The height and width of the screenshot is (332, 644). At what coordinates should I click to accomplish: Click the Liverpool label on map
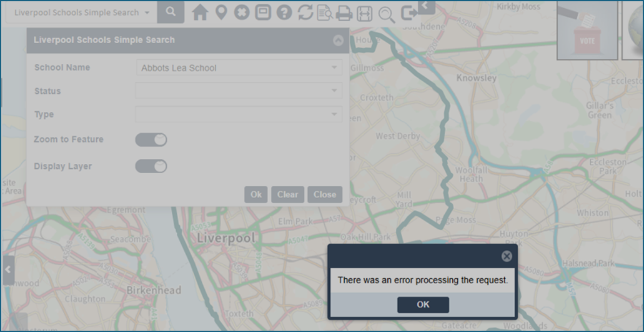226,238
